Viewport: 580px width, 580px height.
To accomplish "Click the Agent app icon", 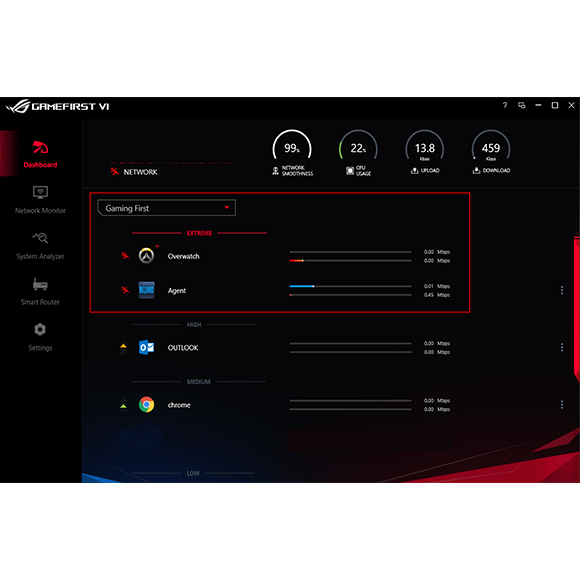I will tap(146, 290).
